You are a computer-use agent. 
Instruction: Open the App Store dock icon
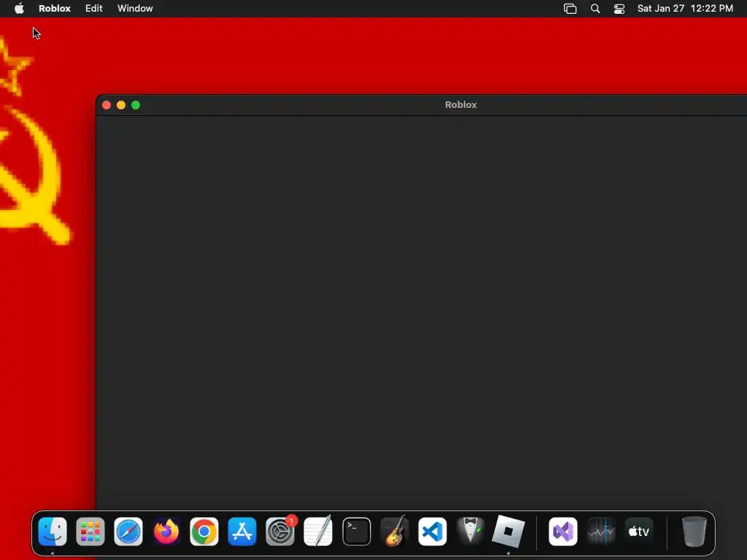click(242, 532)
